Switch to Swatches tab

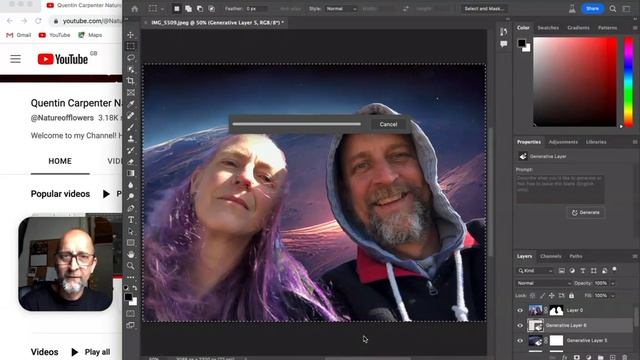click(x=548, y=28)
